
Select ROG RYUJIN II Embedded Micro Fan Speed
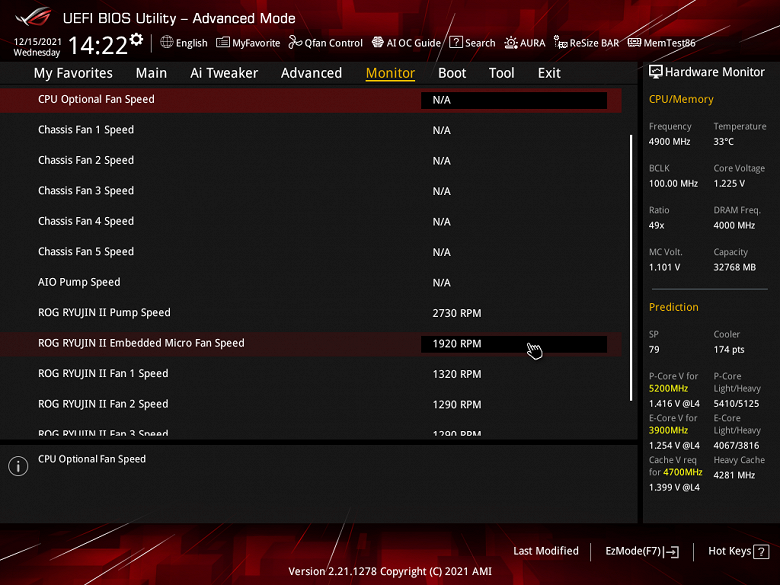pos(311,344)
